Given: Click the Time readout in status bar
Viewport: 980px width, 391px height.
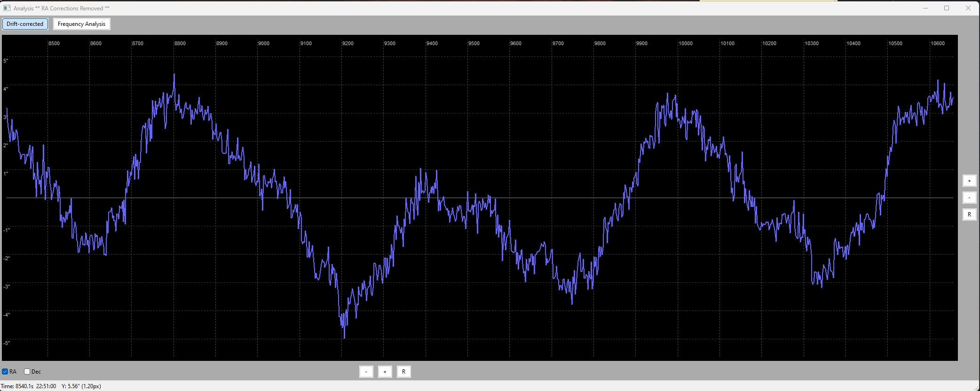Looking at the screenshot, I should click(x=28, y=386).
